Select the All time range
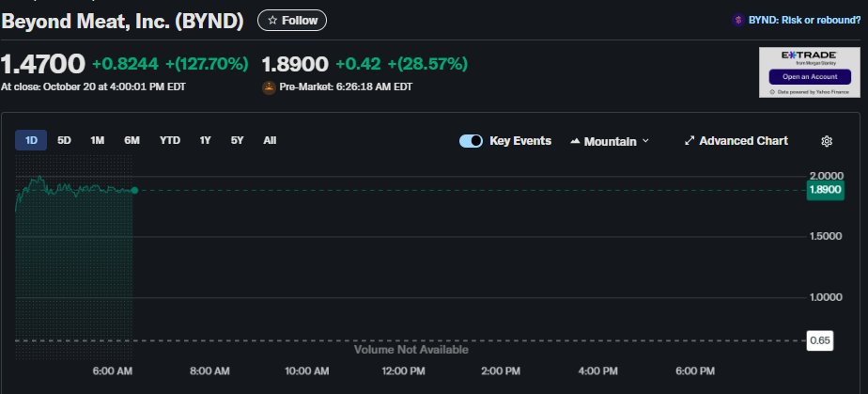This screenshot has height=394, width=868. pos(270,141)
